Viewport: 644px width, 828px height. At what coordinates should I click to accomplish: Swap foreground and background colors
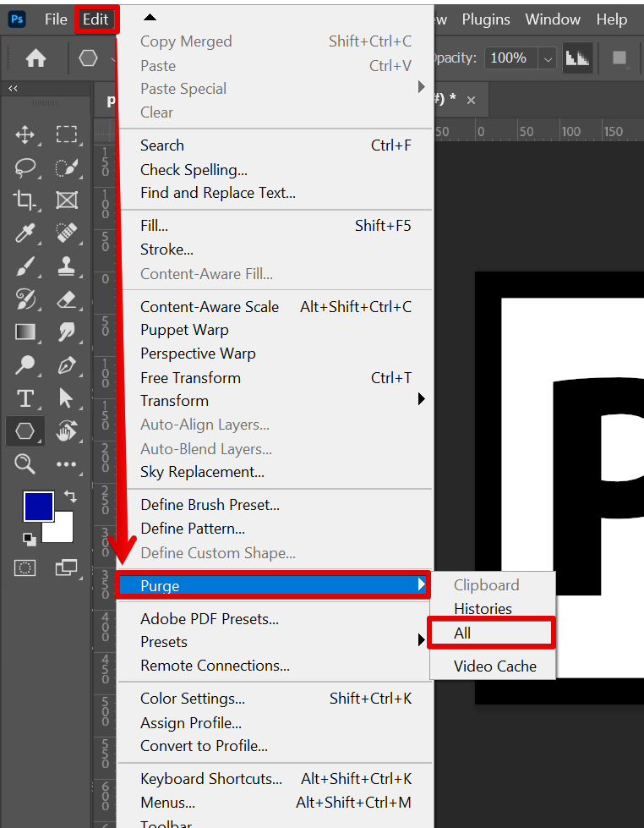[x=69, y=496]
